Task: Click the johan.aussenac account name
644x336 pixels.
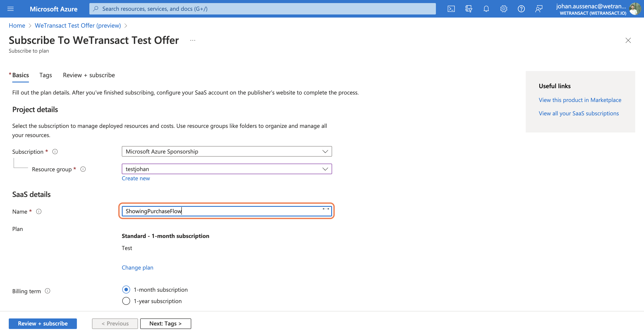Action: pos(591,6)
